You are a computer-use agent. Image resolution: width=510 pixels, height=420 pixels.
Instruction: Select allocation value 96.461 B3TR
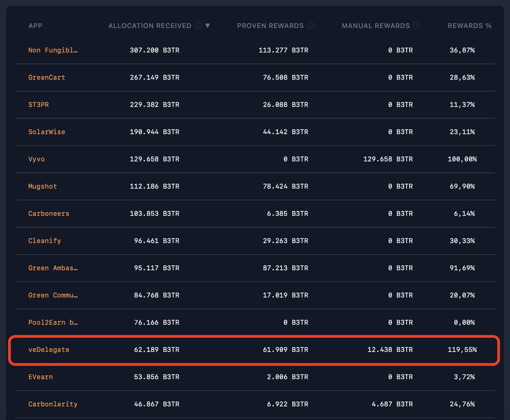157,241
